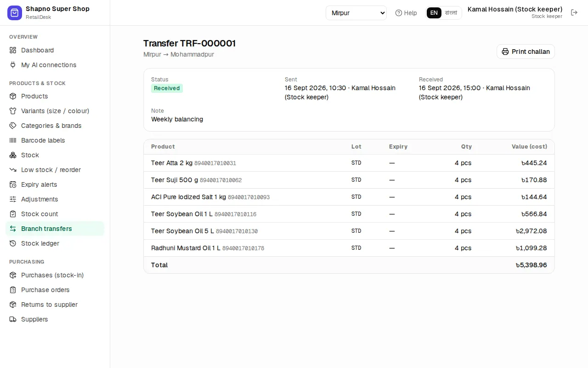588x368 pixels.
Task: Click the Weekly balancing note text
Action: point(177,119)
